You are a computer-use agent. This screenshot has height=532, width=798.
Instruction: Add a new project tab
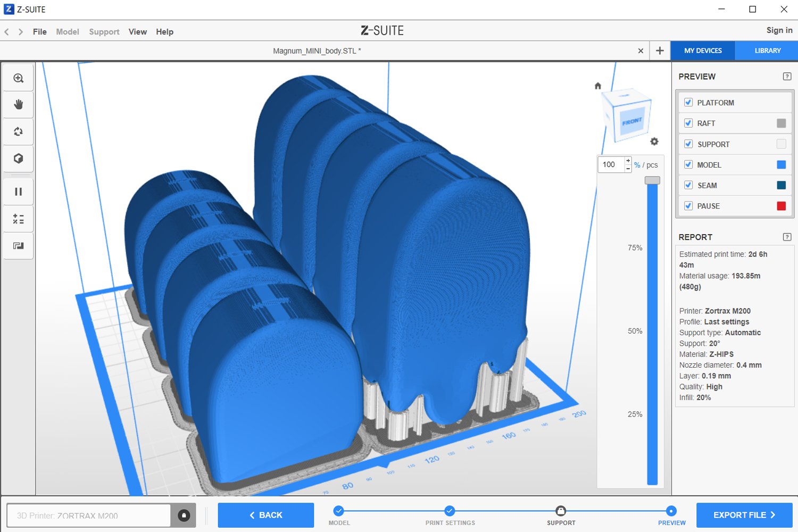[x=660, y=51]
